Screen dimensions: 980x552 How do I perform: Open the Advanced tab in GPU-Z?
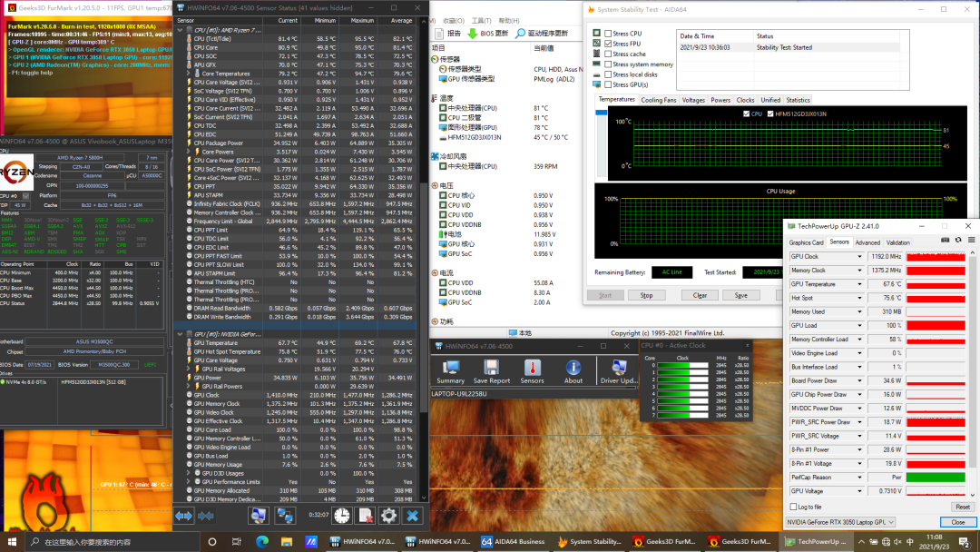click(x=867, y=242)
